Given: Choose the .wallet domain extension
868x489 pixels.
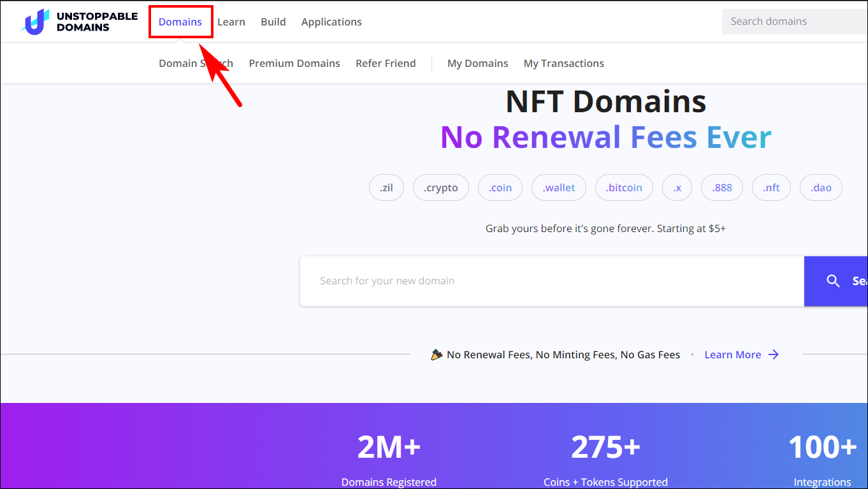Looking at the screenshot, I should [559, 187].
